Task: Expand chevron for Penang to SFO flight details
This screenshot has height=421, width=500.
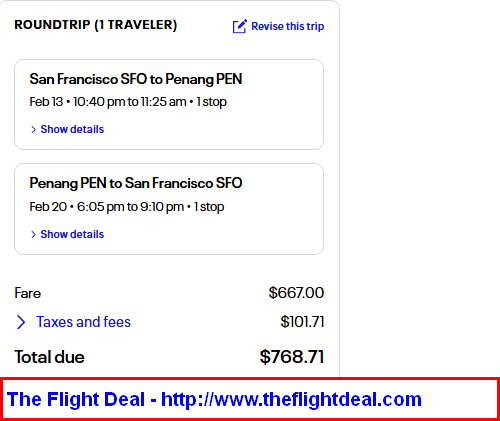Action: (33, 234)
